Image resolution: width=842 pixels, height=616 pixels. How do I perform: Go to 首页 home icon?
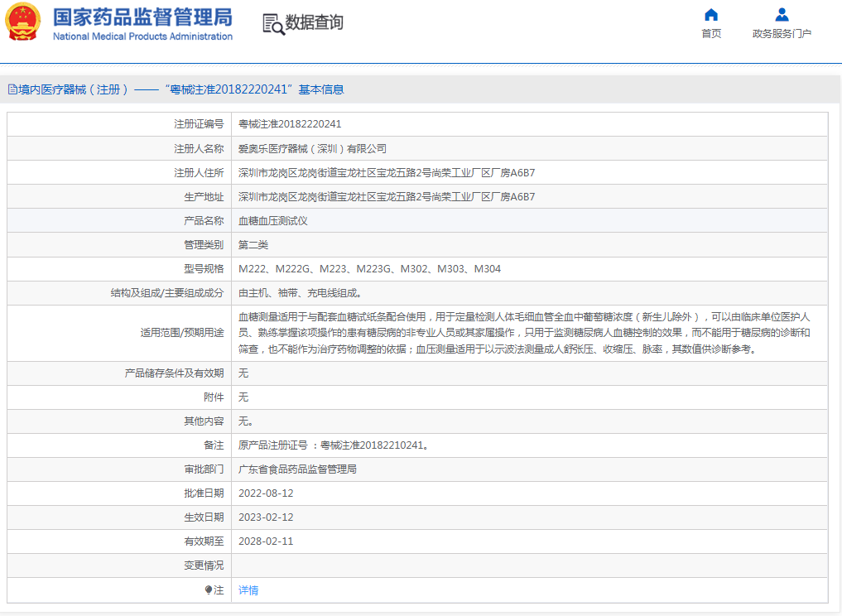[711, 15]
